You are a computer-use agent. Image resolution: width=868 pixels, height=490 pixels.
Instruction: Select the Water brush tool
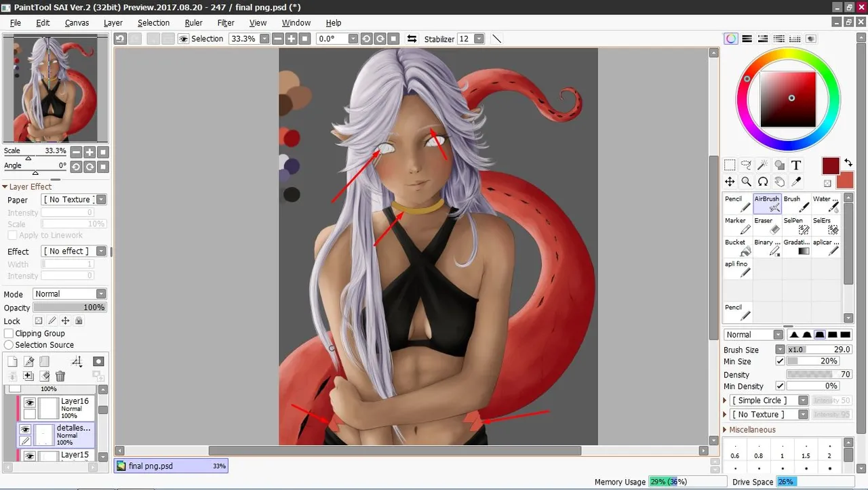[x=826, y=204]
